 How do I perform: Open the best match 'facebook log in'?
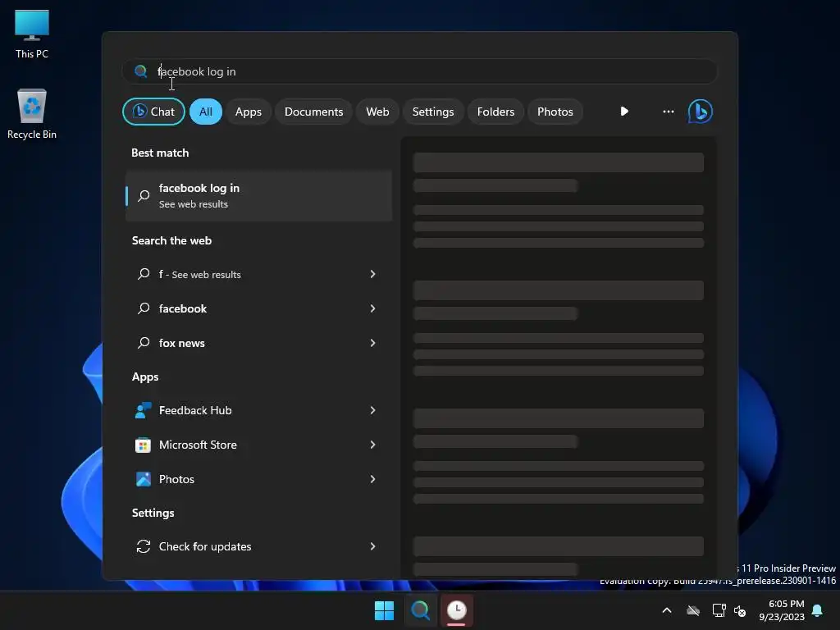[258, 195]
